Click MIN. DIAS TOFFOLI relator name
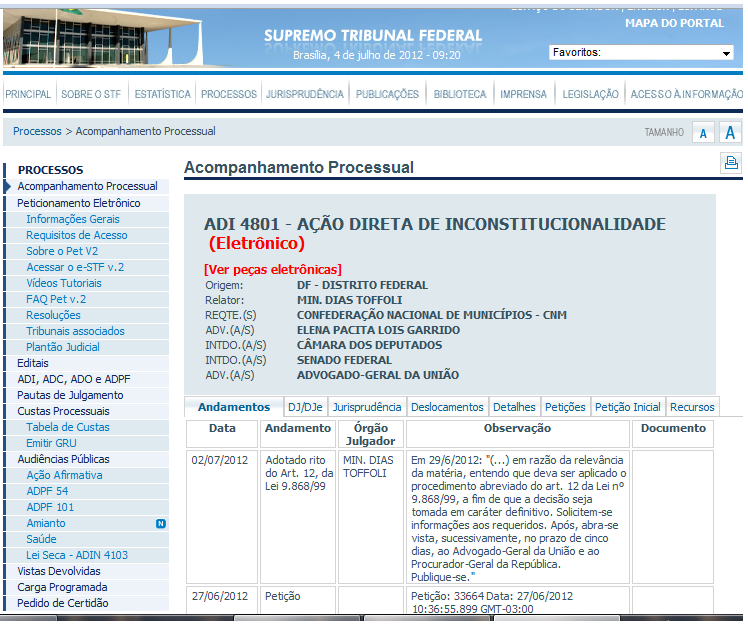This screenshot has width=748, height=628. 349,300
